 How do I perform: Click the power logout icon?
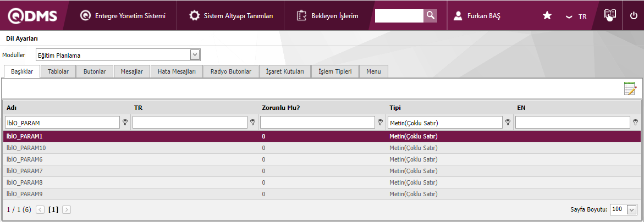634,15
